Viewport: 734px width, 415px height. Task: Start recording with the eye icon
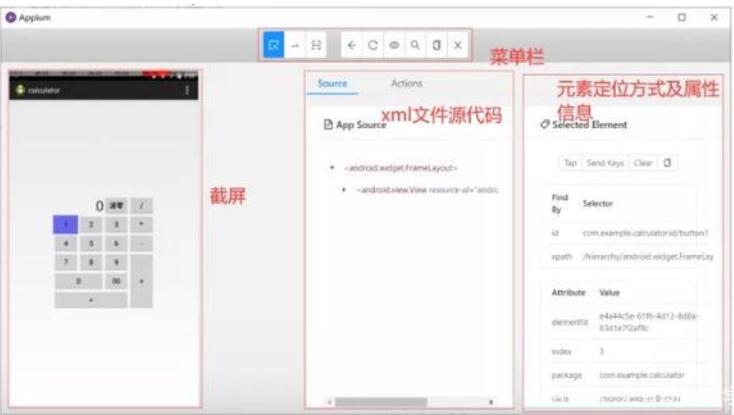click(x=394, y=45)
